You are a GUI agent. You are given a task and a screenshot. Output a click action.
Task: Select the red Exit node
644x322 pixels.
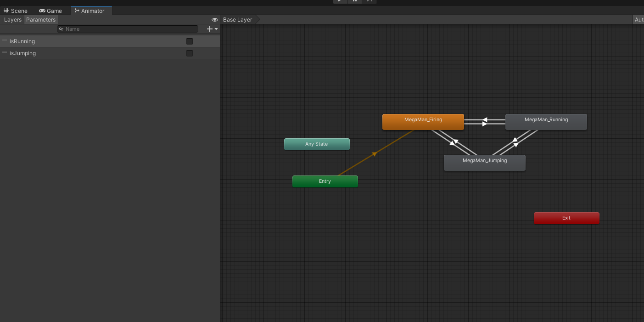(566, 218)
